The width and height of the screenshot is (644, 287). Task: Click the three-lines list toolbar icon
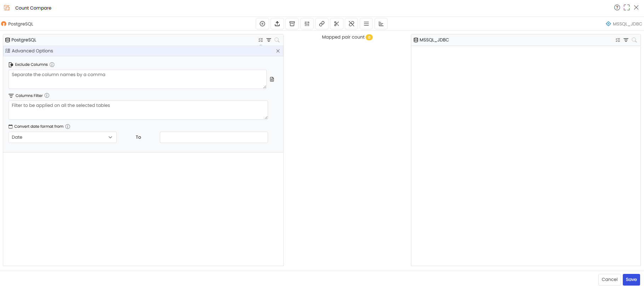pyautogui.click(x=366, y=24)
